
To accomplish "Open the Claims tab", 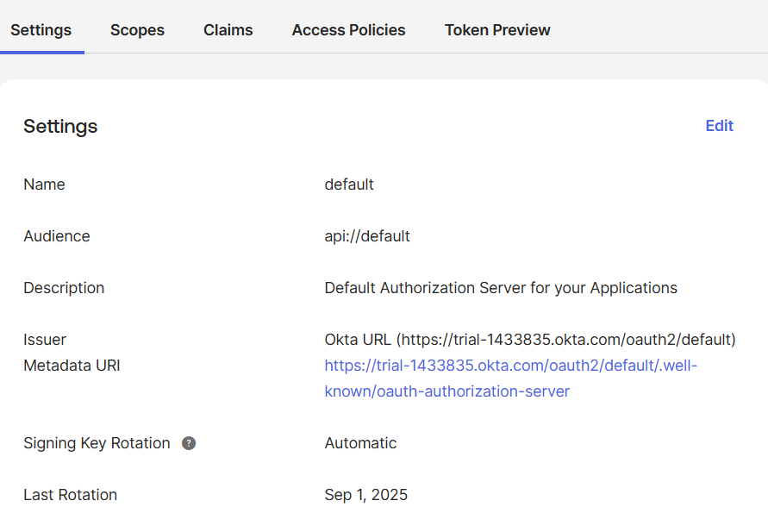I will 228,29.
